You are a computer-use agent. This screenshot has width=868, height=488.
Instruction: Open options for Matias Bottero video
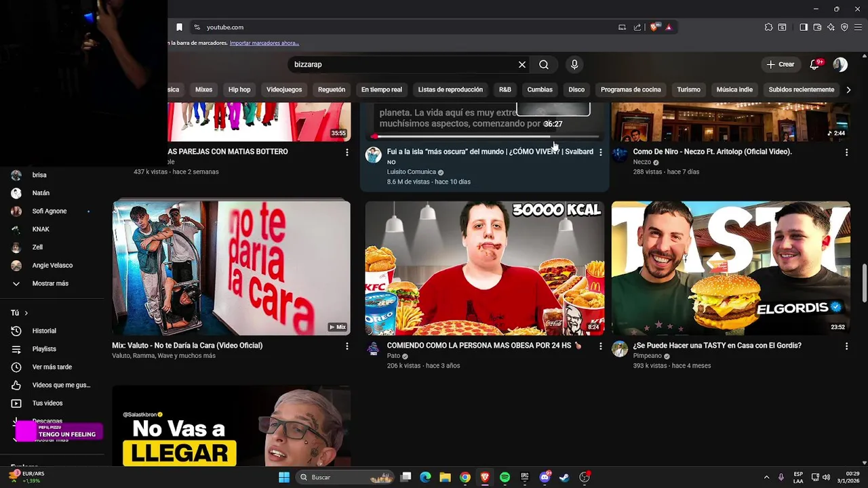pos(347,152)
